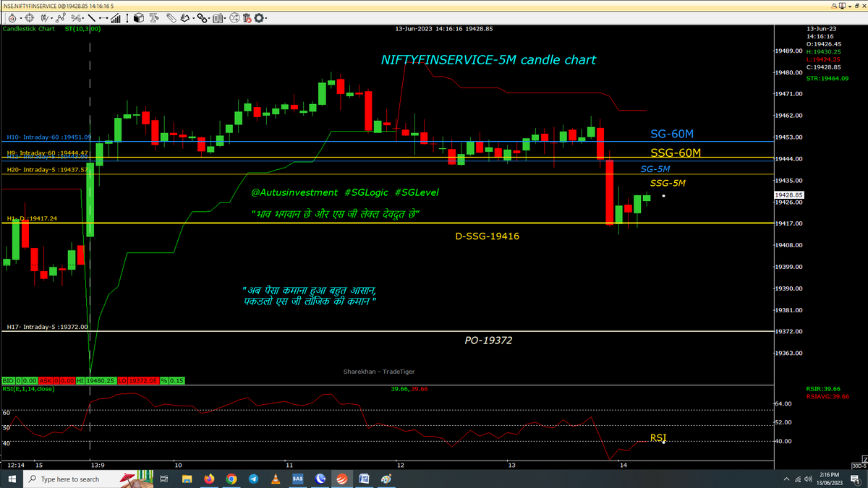Click the SSG-60M annotation label
Viewport: 868px width, 488px height.
pos(676,153)
